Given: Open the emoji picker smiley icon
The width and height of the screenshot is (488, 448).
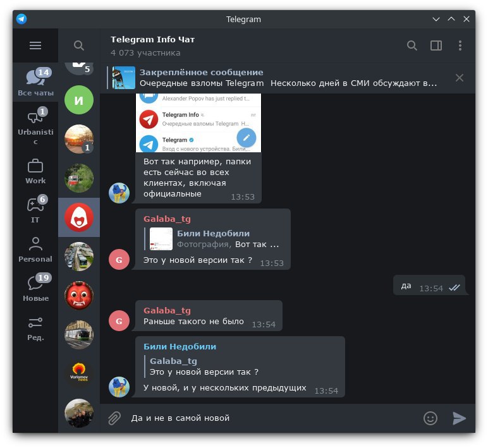Looking at the screenshot, I should click(430, 418).
